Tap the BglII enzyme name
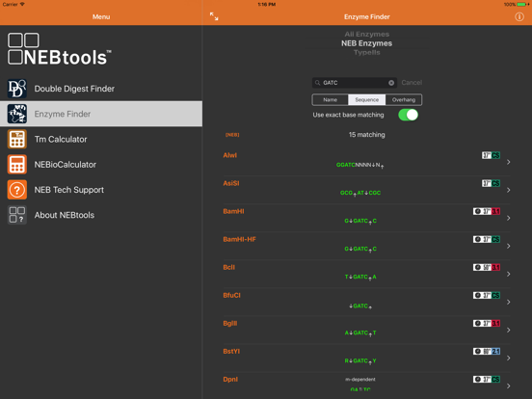532x399 pixels. pos(230,323)
